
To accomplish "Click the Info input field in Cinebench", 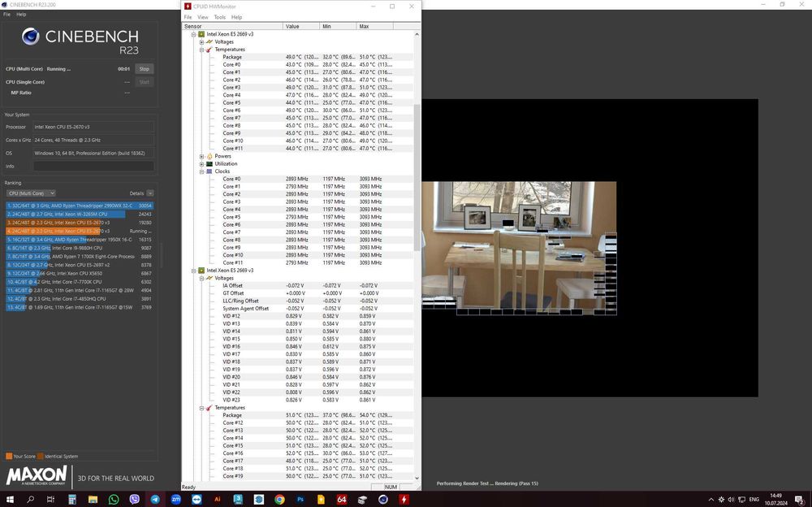I will [93, 167].
